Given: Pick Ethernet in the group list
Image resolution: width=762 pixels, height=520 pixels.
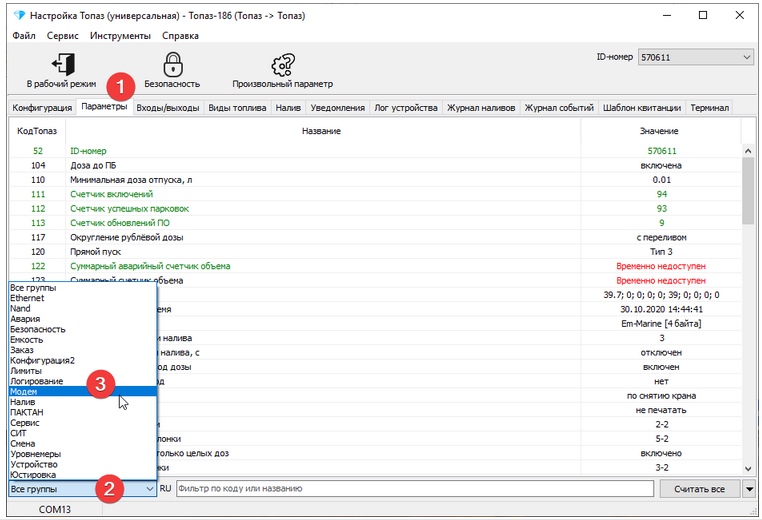Looking at the screenshot, I should (27, 298).
